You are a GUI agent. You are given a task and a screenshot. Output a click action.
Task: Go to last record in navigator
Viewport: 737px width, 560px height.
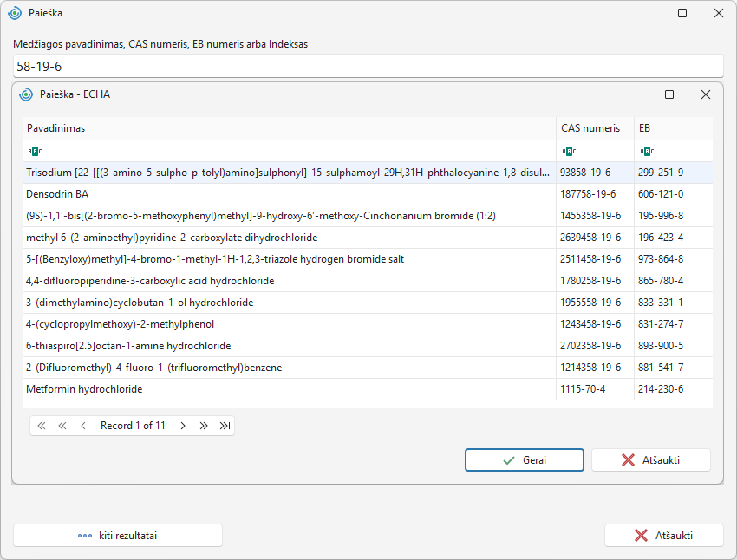pos(225,426)
